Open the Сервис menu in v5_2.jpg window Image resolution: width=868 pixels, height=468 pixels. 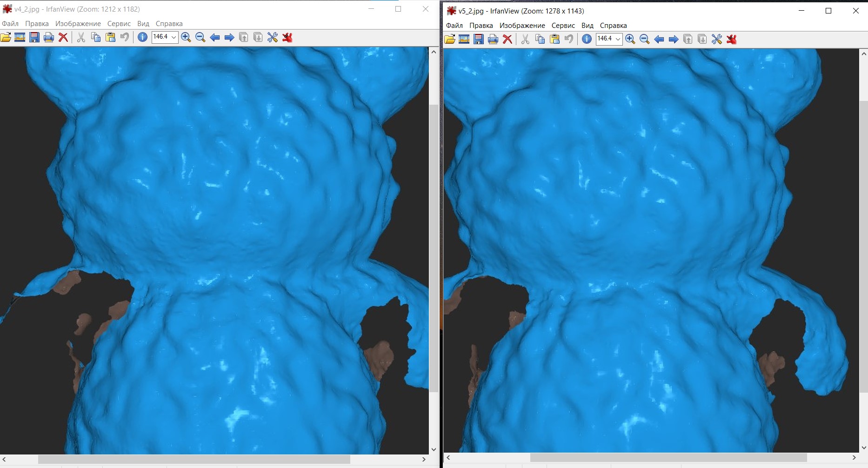pyautogui.click(x=563, y=26)
